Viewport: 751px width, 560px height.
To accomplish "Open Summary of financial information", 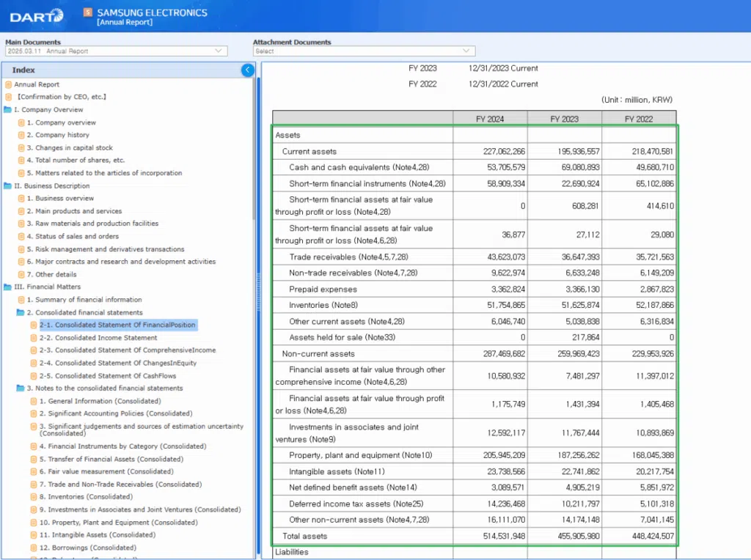I will tap(84, 300).
